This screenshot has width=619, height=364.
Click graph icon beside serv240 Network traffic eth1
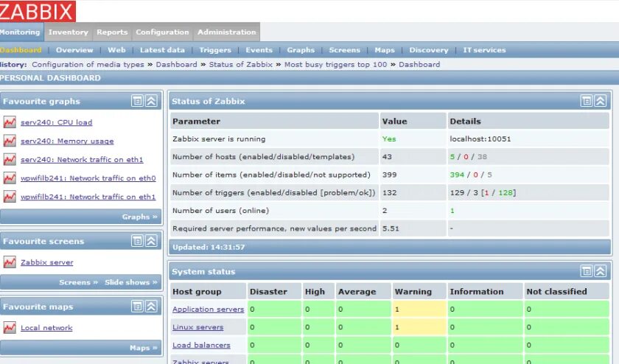(10, 159)
